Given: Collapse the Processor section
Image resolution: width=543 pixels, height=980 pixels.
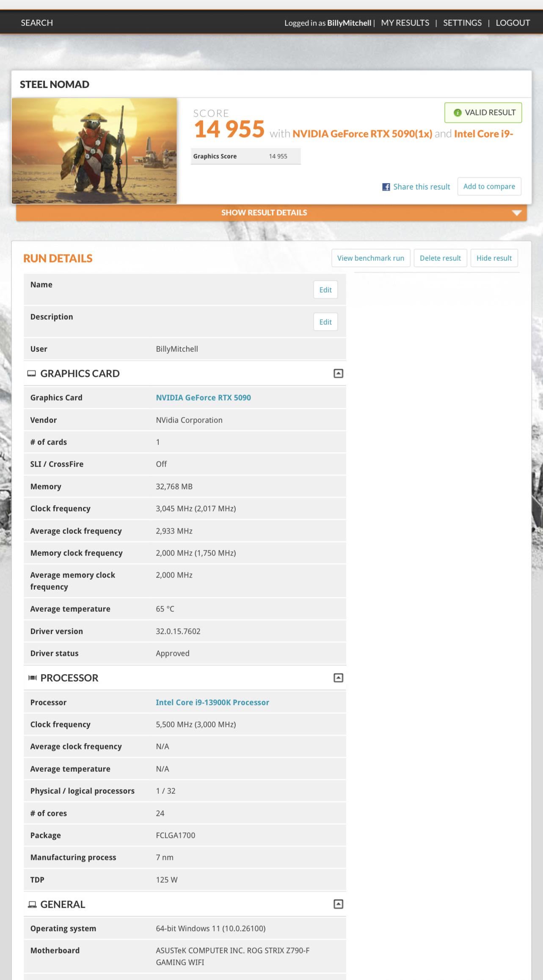Looking at the screenshot, I should tap(338, 678).
